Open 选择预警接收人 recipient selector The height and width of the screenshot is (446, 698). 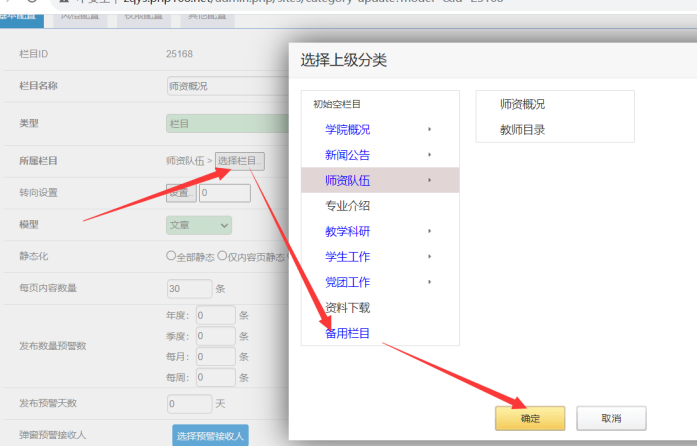tap(210, 435)
